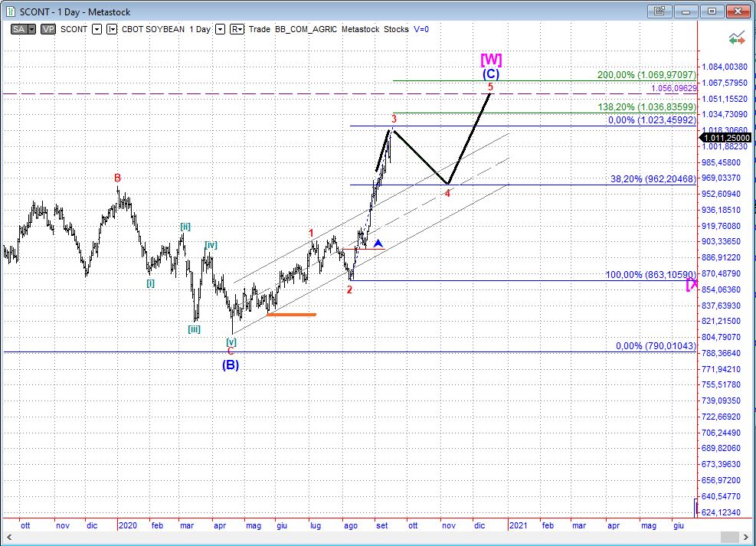Click the SA button in chart toolbar
The image size is (756, 546).
tap(20, 29)
